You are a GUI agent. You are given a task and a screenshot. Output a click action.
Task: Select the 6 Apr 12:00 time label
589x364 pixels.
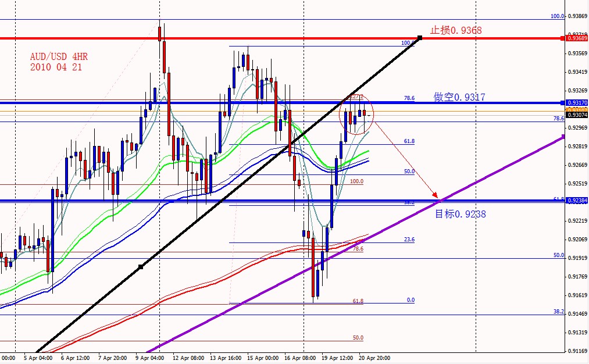point(75,358)
